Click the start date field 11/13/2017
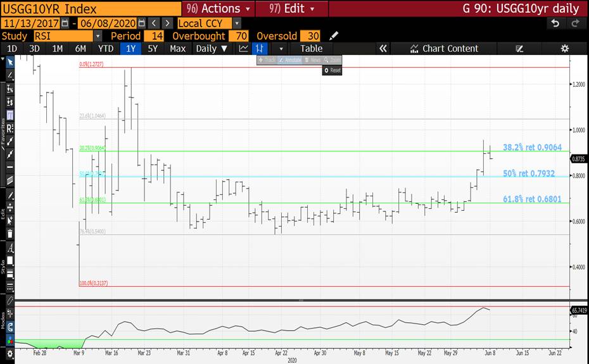 31,23
